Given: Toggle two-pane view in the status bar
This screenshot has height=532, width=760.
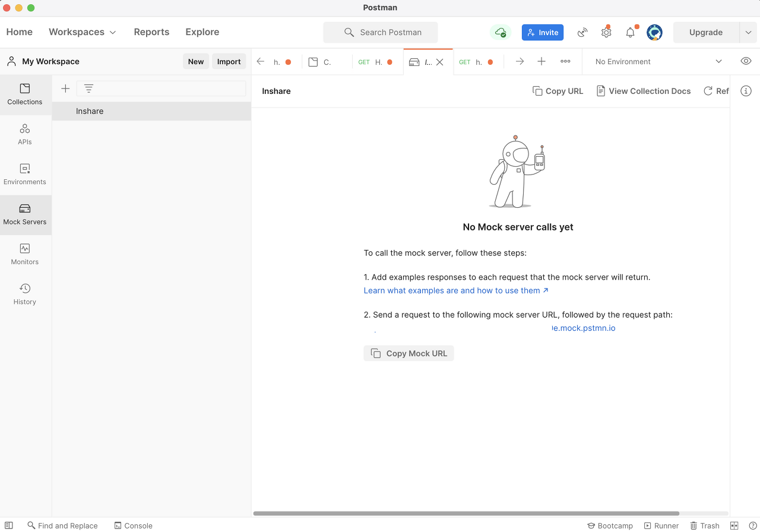Looking at the screenshot, I should click(734, 525).
